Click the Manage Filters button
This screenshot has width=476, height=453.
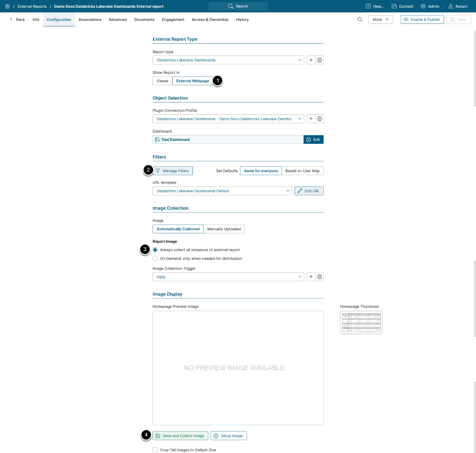(x=173, y=171)
